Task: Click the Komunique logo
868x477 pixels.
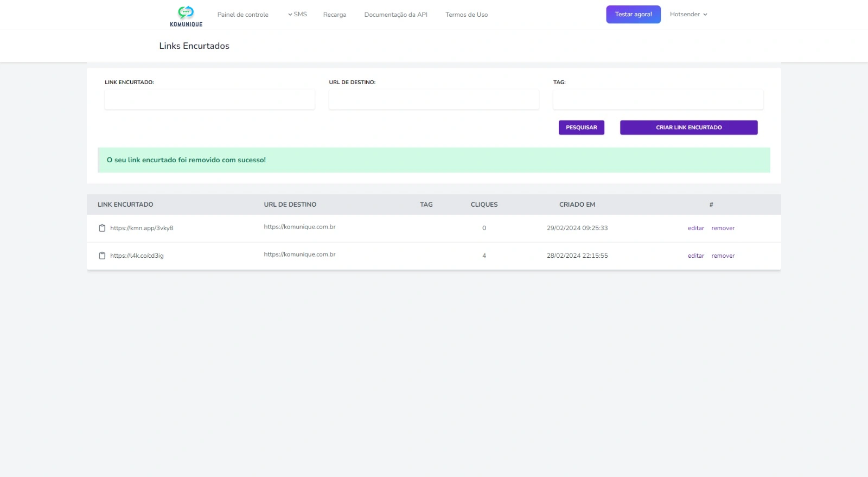Action: pyautogui.click(x=186, y=16)
